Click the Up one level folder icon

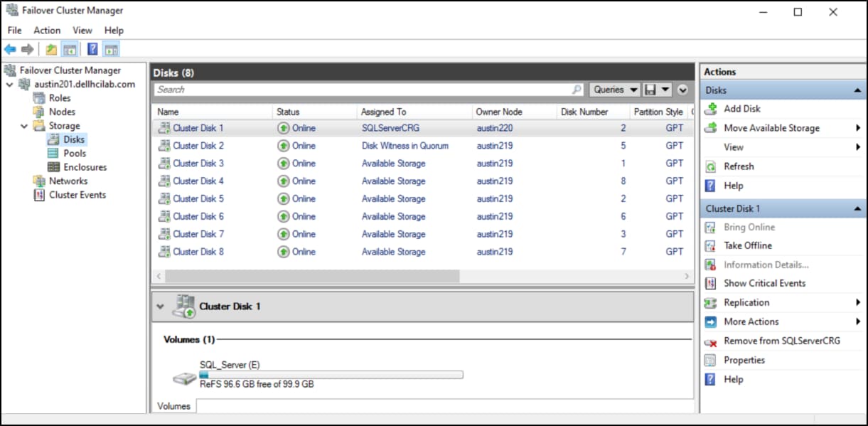point(51,49)
